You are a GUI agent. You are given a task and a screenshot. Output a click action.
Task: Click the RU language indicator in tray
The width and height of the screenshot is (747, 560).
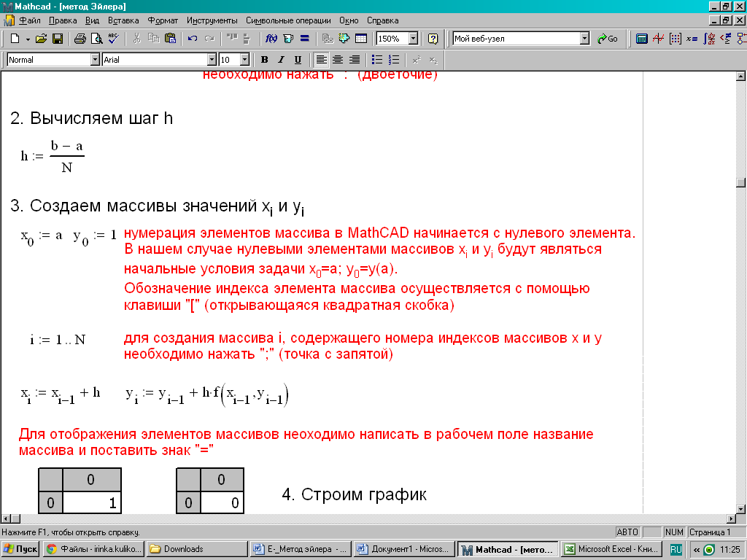[676, 550]
